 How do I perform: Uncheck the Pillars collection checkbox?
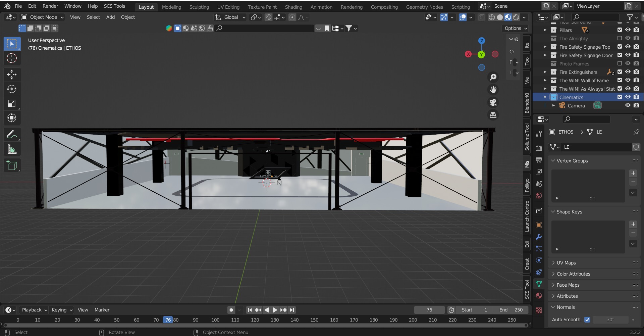620,30
